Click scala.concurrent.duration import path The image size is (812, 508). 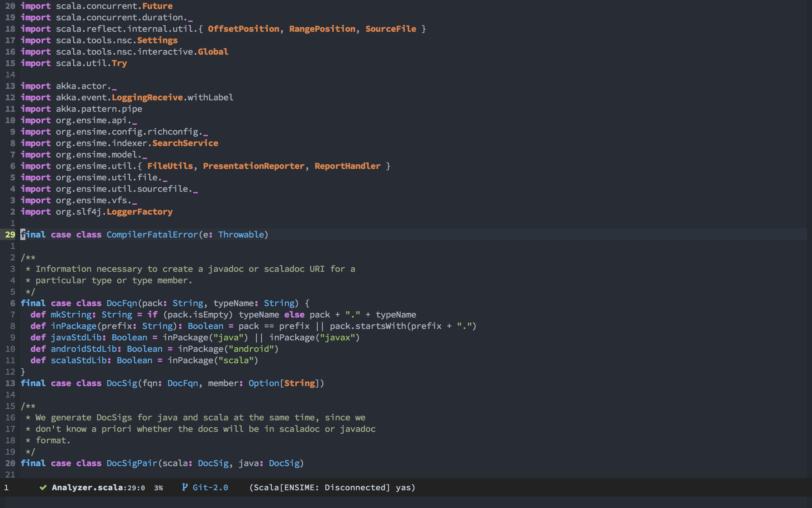(x=124, y=17)
